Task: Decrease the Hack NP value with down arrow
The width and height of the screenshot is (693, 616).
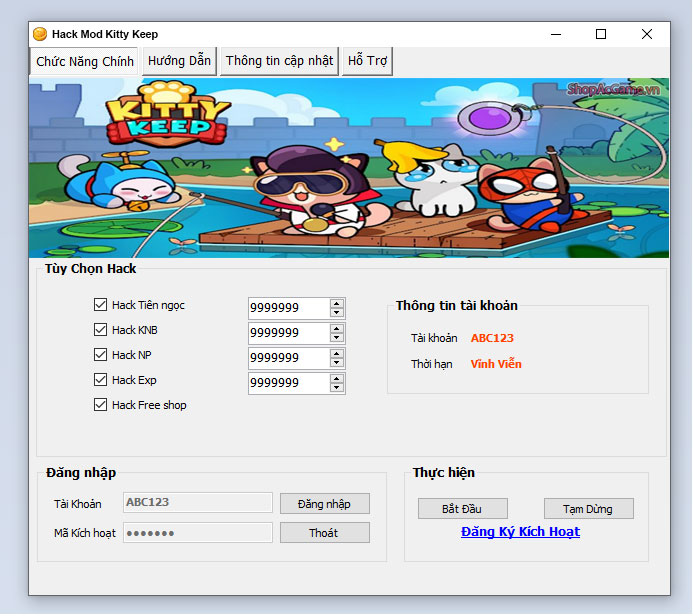Action: click(337, 362)
